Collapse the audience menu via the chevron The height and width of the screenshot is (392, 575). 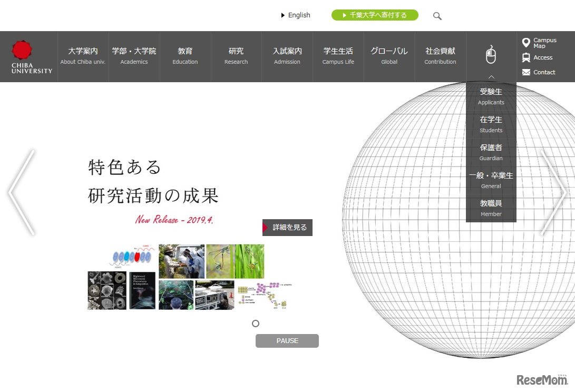(491, 76)
